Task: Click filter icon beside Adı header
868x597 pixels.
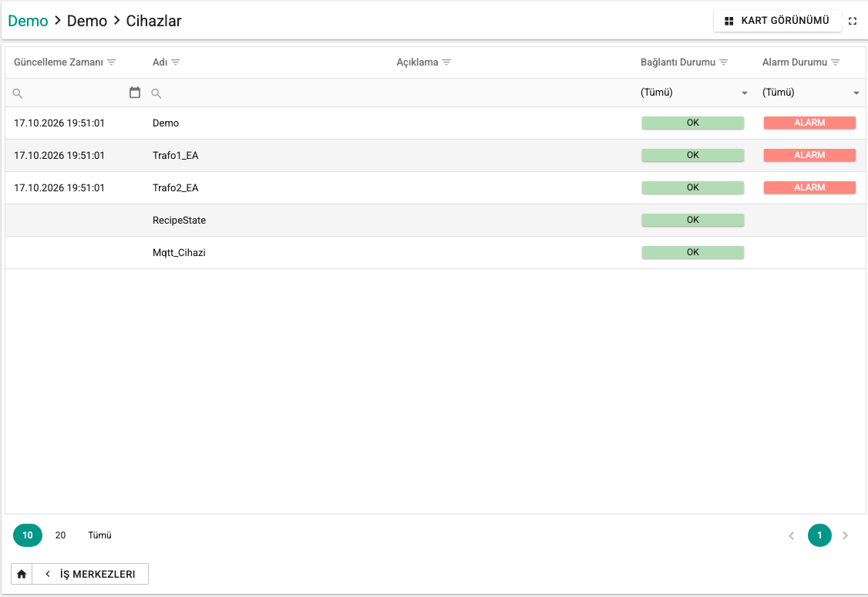Action: 176,62
